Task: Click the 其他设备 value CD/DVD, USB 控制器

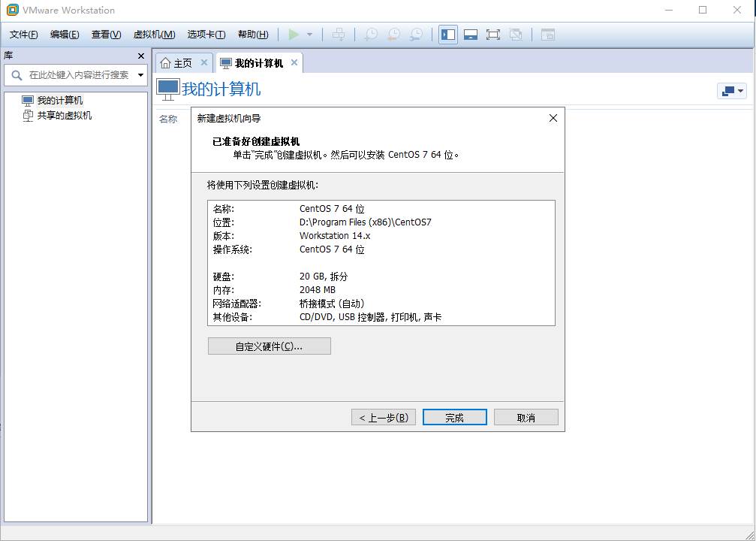Action: 370,317
